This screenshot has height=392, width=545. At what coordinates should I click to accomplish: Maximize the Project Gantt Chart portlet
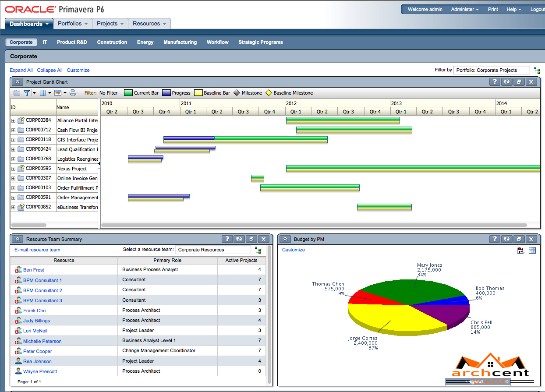tap(519, 82)
